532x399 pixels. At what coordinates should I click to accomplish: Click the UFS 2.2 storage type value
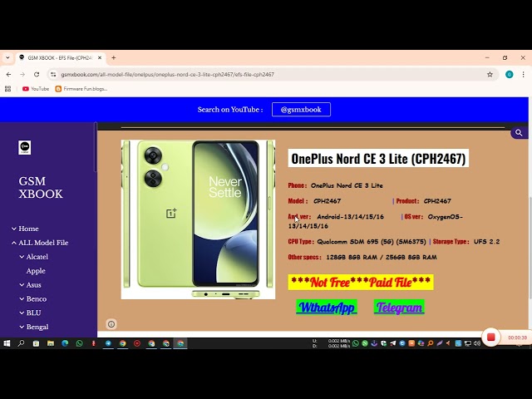[486, 242]
